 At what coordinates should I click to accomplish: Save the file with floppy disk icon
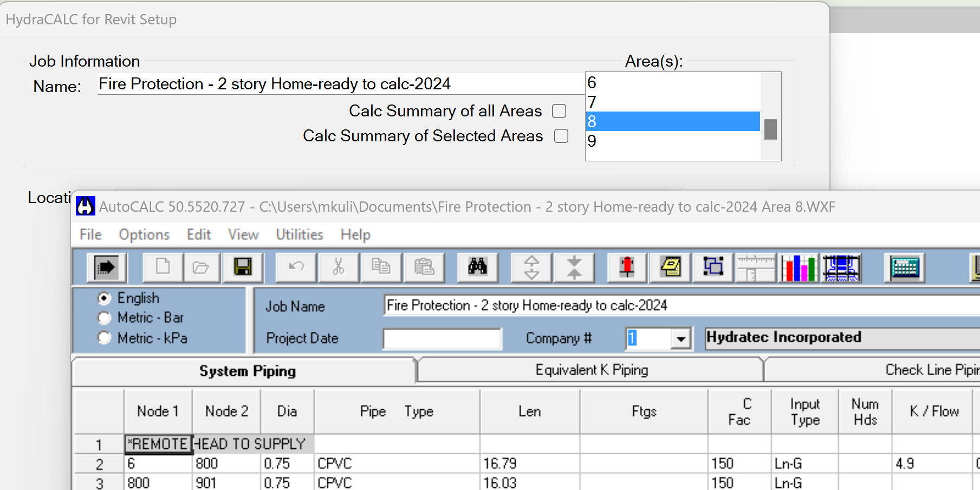(243, 267)
